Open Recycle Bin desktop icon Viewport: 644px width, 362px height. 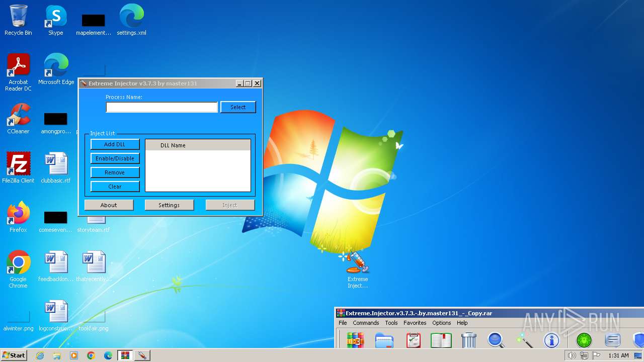18,20
